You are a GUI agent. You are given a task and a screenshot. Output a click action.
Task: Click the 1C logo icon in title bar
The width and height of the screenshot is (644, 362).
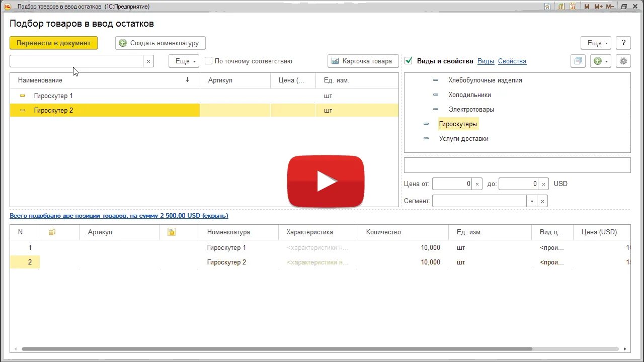[8, 7]
